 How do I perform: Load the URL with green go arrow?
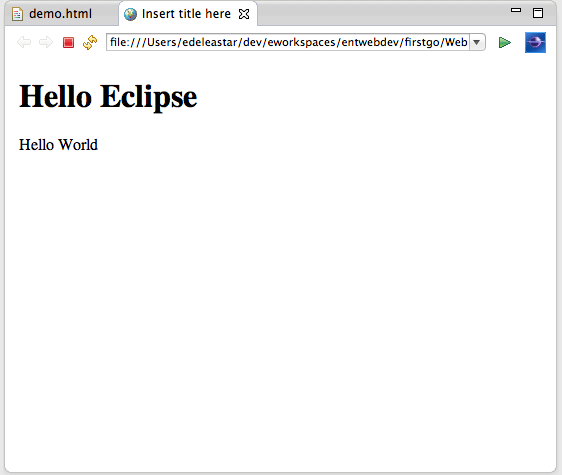[x=505, y=43]
